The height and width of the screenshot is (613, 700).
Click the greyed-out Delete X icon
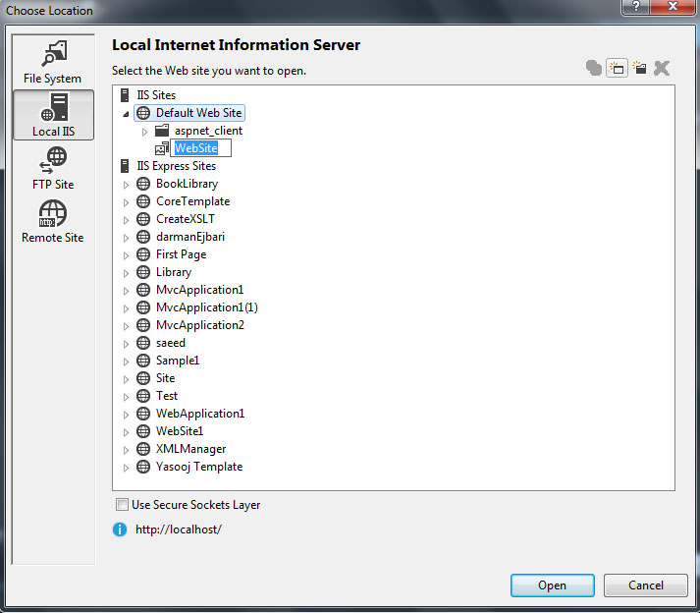pyautogui.click(x=662, y=68)
